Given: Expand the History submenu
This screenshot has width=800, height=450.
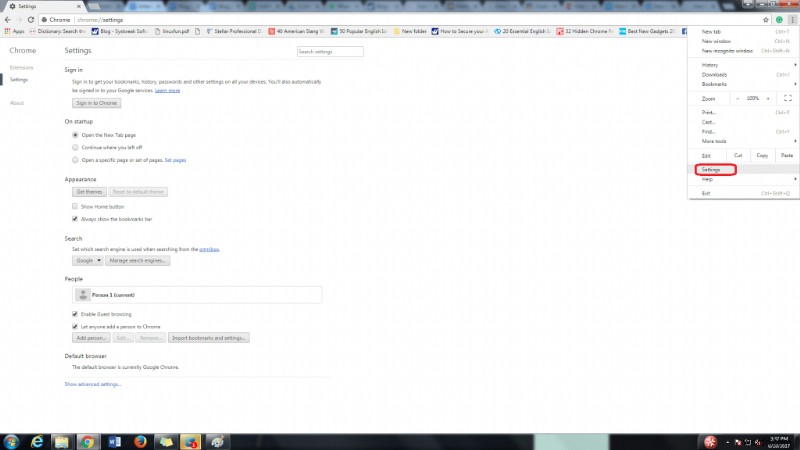Looking at the screenshot, I should [744, 65].
